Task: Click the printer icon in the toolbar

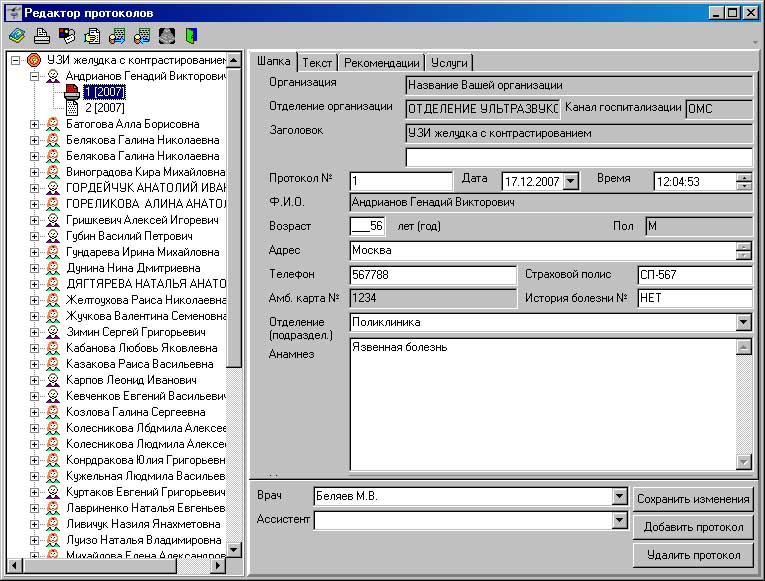Action: (41, 36)
